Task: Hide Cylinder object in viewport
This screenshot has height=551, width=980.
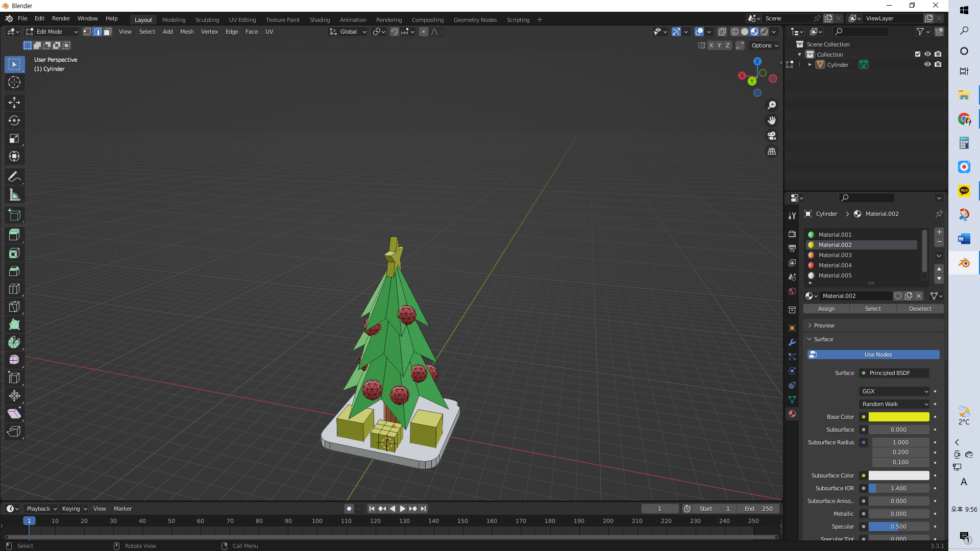Action: pyautogui.click(x=927, y=64)
